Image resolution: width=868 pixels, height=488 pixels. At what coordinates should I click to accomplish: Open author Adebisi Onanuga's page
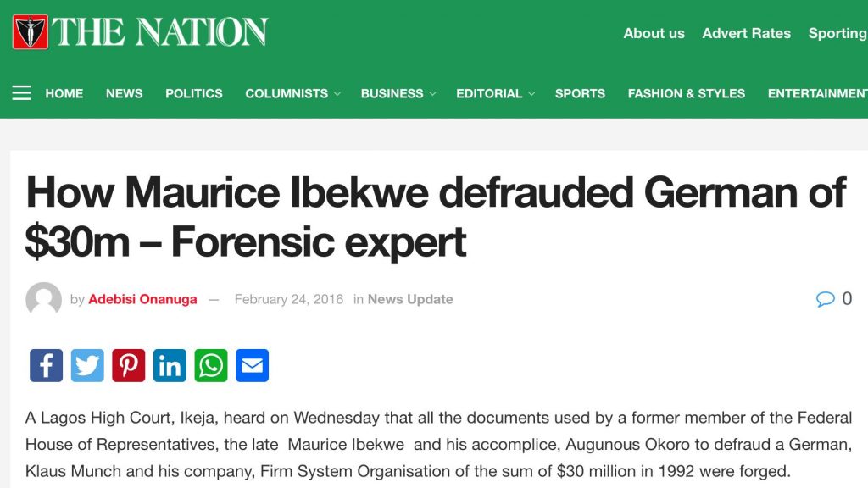tap(142, 299)
